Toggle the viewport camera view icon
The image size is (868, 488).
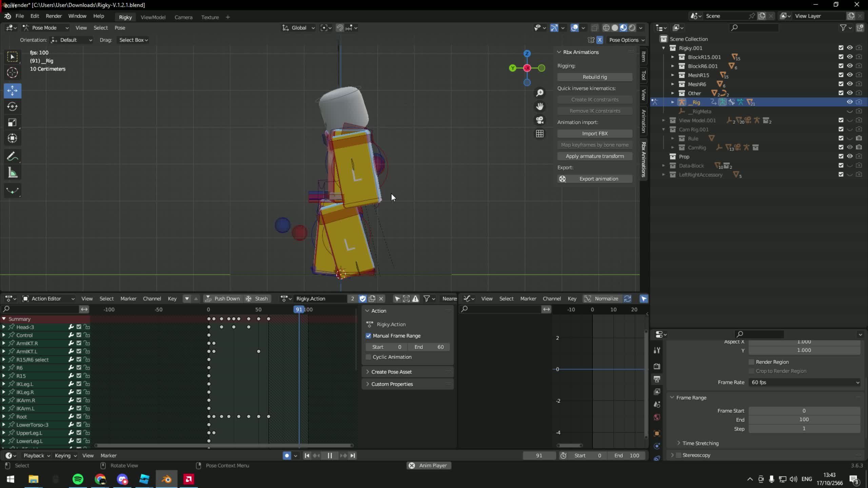pos(540,120)
